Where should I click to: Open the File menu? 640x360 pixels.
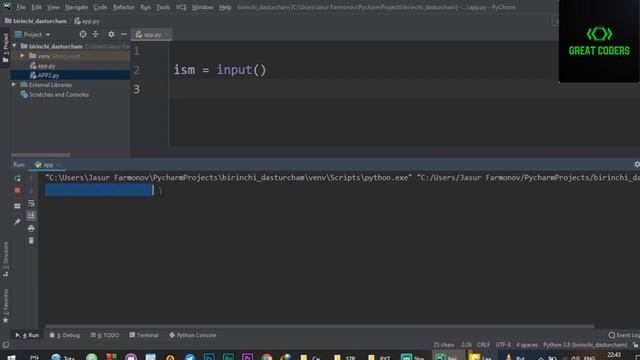point(21,7)
